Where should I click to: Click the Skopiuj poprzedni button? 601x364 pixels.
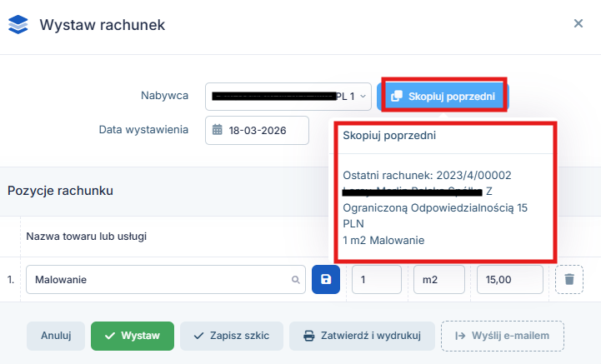pos(444,97)
